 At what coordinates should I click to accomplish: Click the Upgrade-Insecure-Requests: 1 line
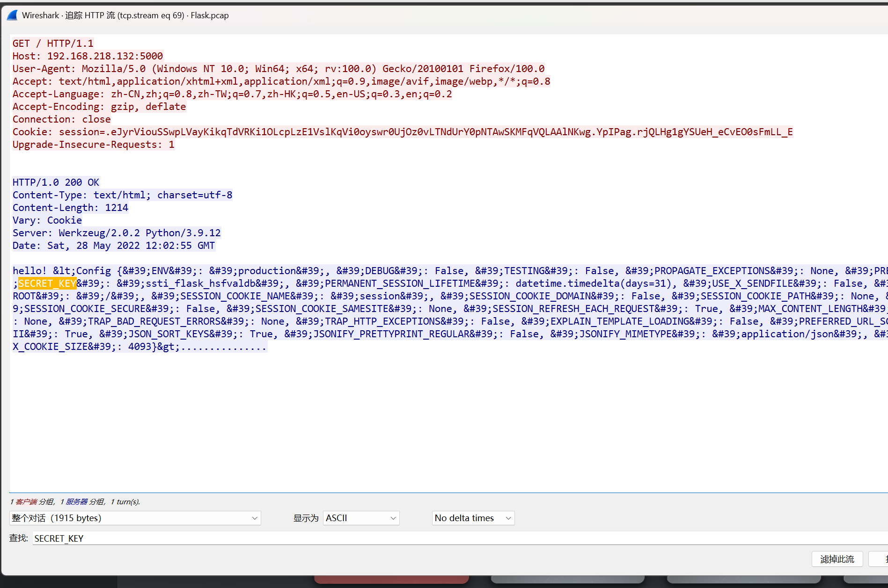click(93, 145)
